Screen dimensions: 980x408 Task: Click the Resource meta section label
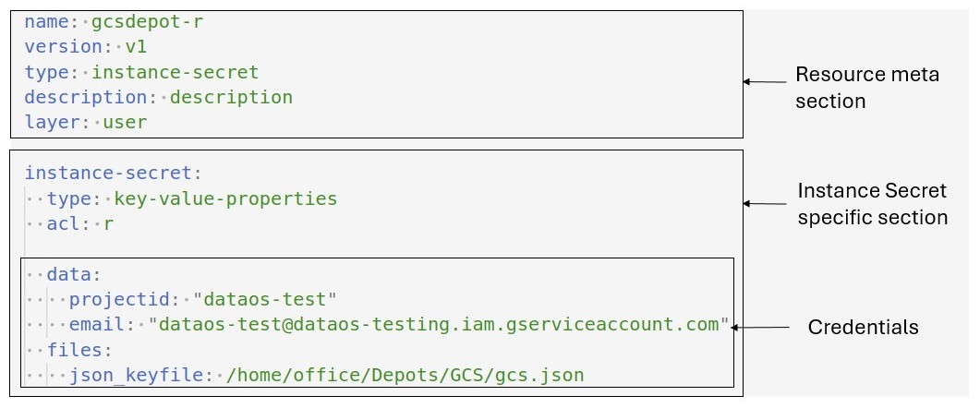[x=867, y=88]
